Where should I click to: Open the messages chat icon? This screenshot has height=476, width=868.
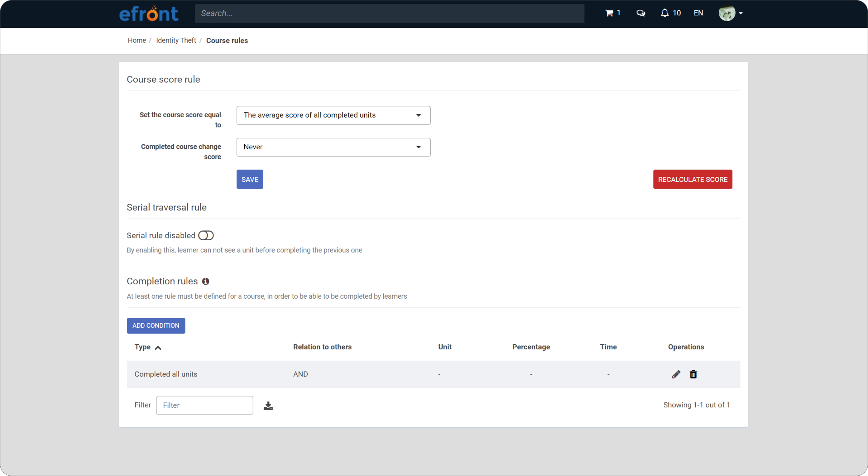tap(641, 13)
